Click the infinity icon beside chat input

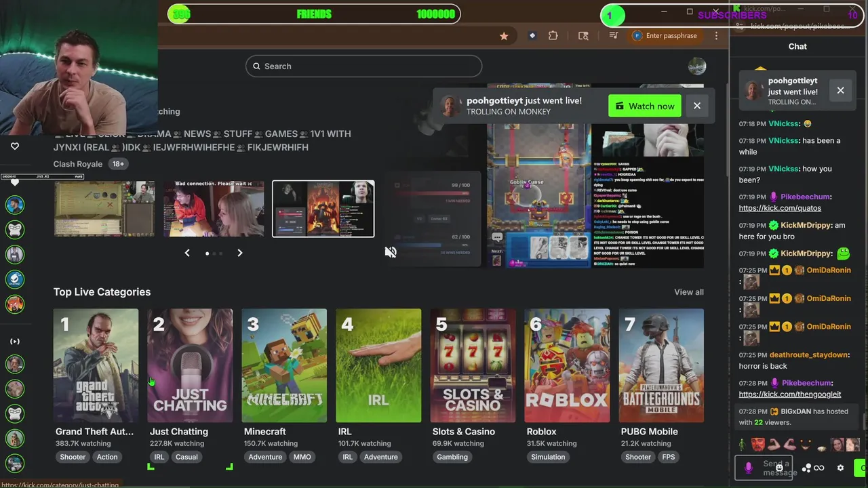[x=819, y=468]
